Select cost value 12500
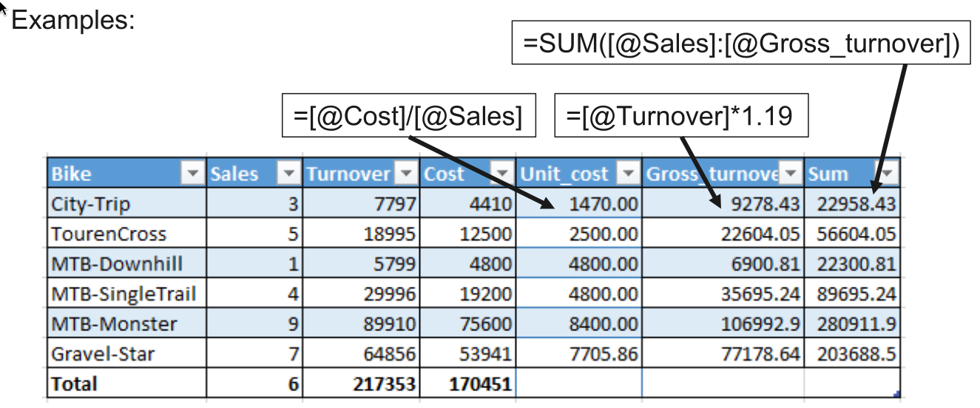Screen dimensions: 980x408 click(467, 234)
